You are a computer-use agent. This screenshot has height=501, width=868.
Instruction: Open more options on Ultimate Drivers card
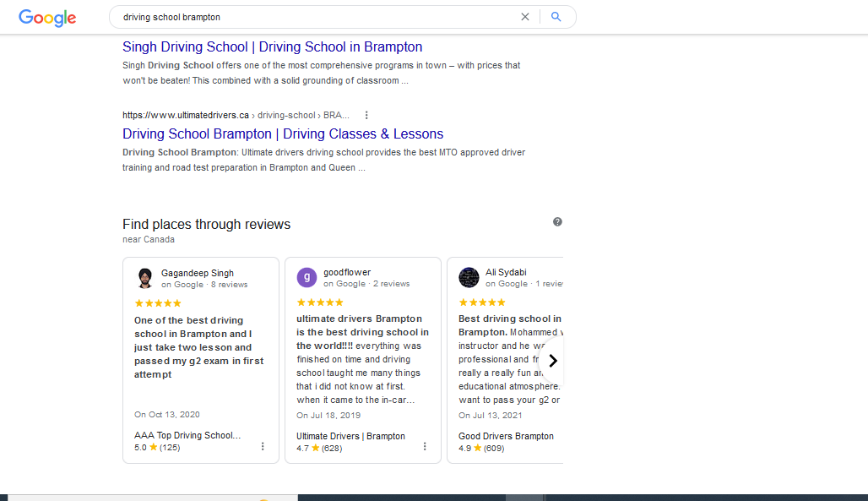[x=425, y=447]
